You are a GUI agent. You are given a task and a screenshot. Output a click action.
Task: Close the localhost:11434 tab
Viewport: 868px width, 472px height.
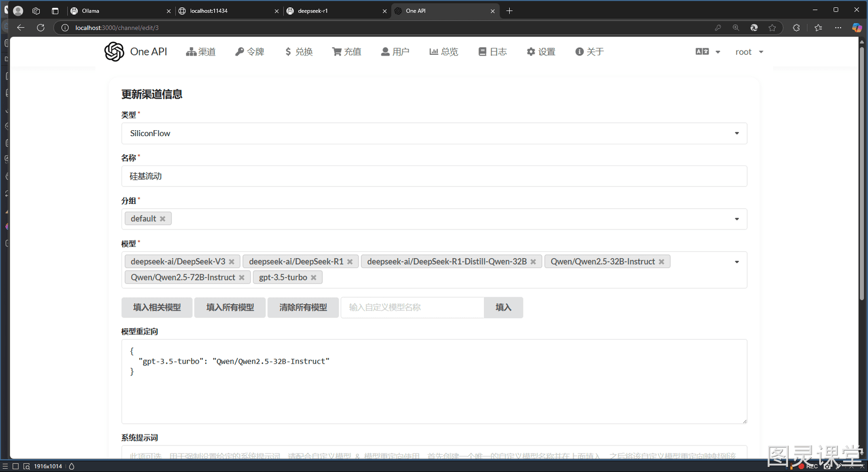pyautogui.click(x=277, y=11)
